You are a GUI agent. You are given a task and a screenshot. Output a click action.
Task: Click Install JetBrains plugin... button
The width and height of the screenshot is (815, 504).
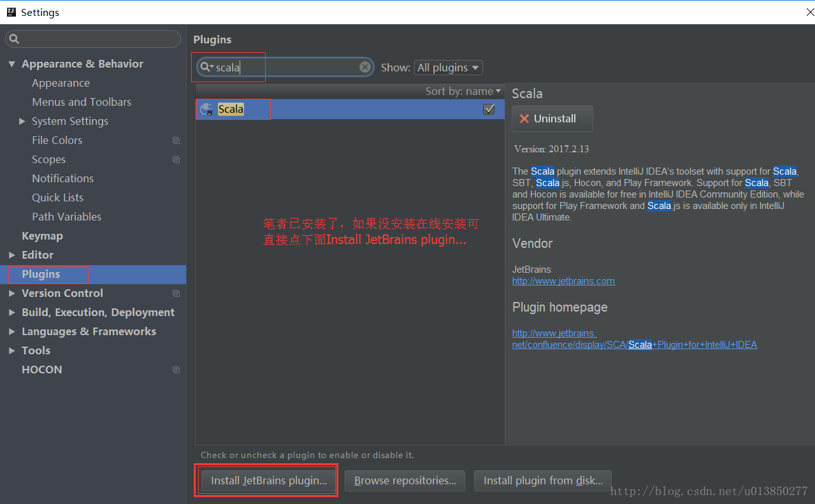[268, 480]
